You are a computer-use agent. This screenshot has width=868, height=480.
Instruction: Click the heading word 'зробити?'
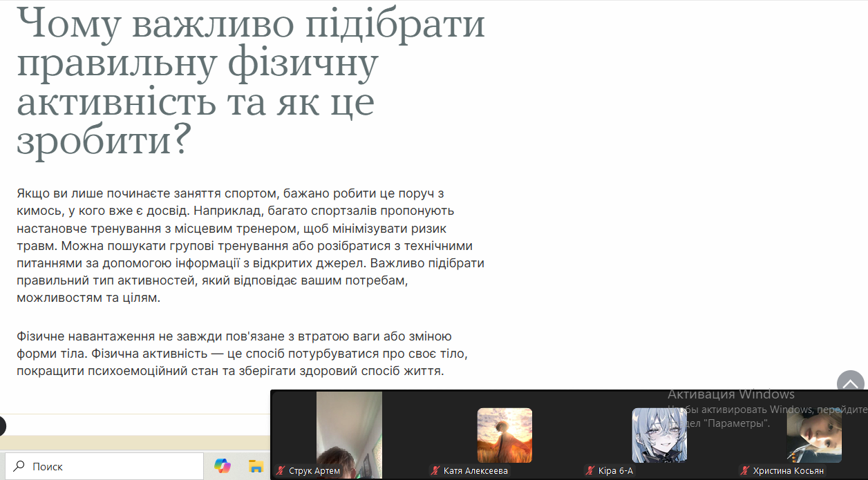[103, 140]
